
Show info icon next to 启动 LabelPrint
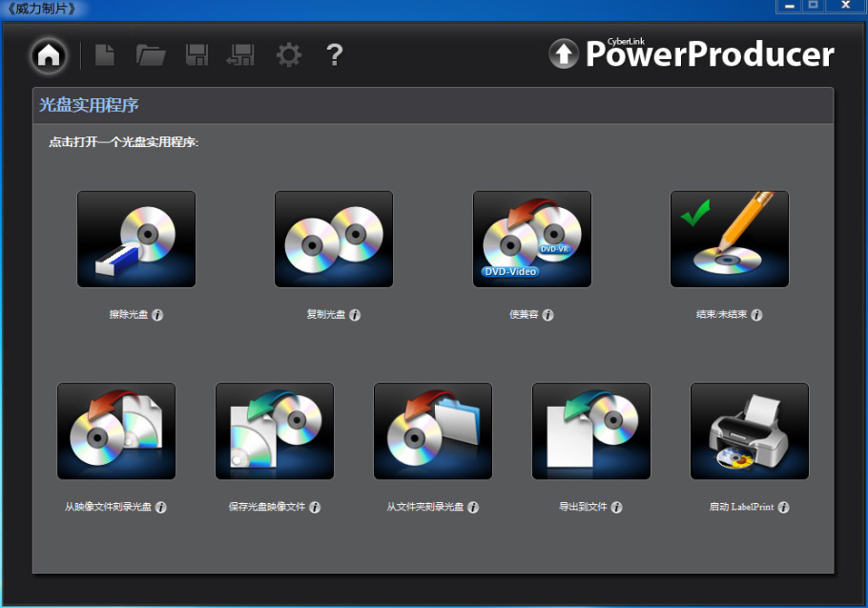pos(783,507)
